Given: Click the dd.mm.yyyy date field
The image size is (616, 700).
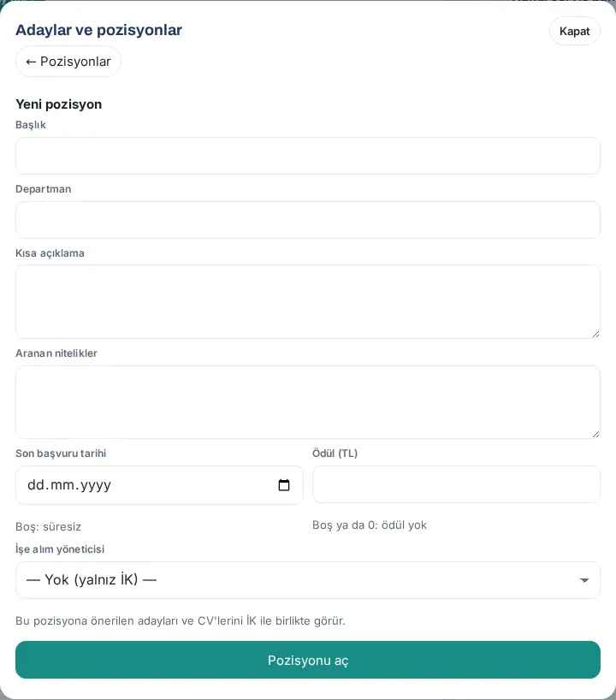Looking at the screenshot, I should point(159,485).
